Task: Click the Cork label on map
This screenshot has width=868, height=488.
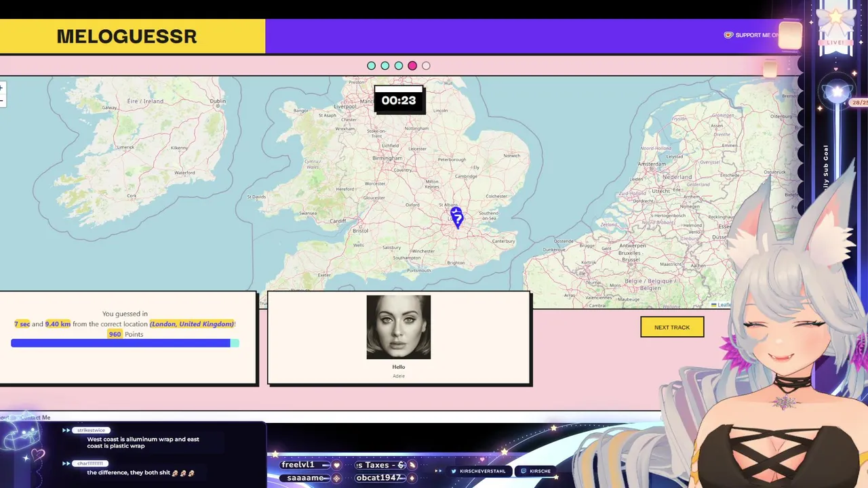Action: tap(132, 196)
